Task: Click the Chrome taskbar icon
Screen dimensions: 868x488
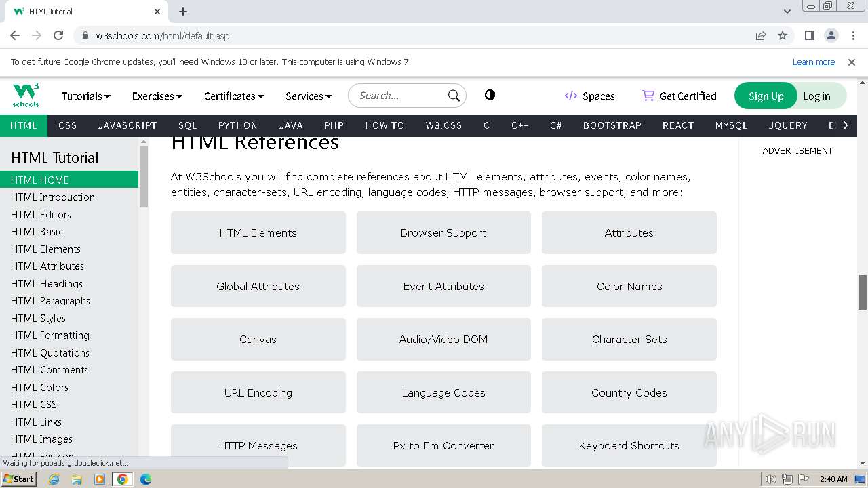Action: point(123,479)
